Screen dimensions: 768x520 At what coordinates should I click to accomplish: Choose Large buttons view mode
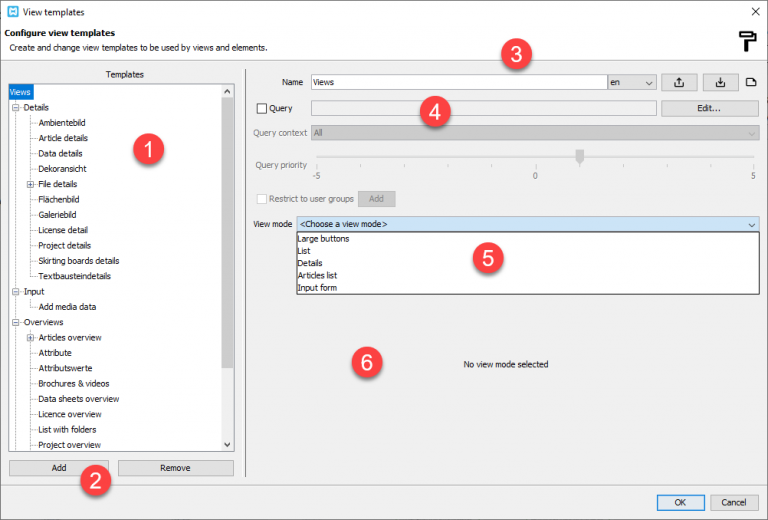[x=528, y=238]
